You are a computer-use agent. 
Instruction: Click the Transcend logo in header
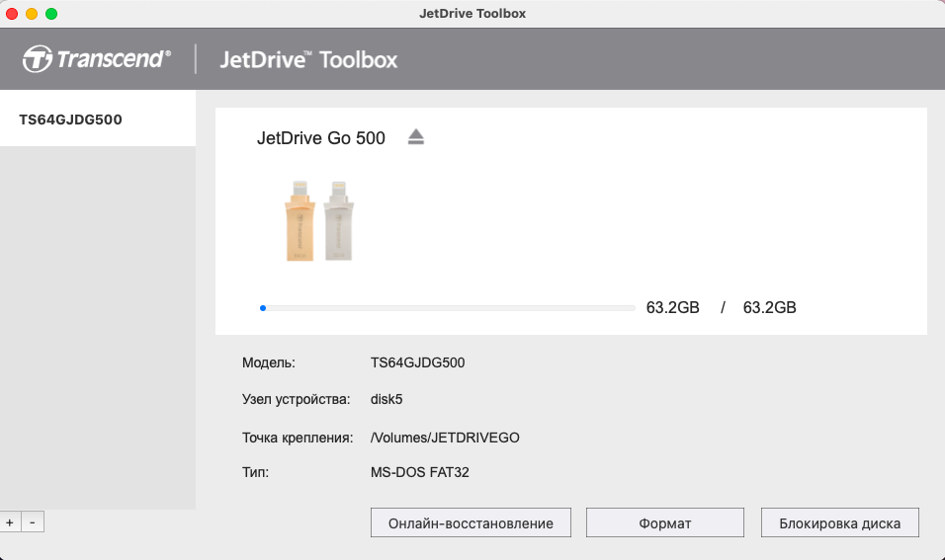tap(97, 59)
